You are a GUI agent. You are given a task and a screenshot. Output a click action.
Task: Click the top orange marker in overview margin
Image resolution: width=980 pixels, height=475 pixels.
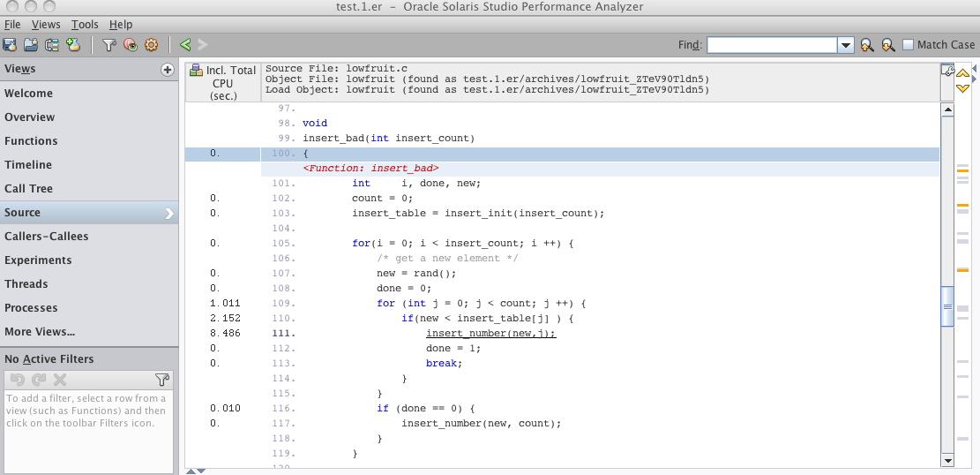click(x=962, y=170)
